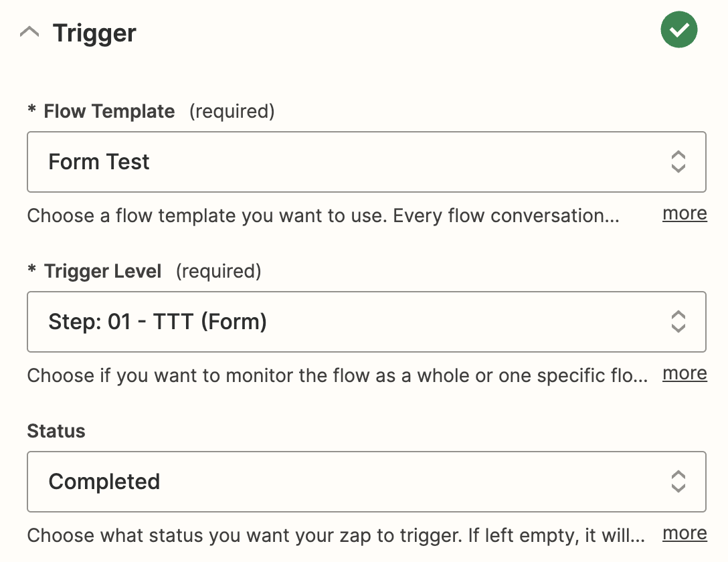728x562 pixels.
Task: Click the Trigger section heading
Action: pyautogui.click(x=94, y=33)
